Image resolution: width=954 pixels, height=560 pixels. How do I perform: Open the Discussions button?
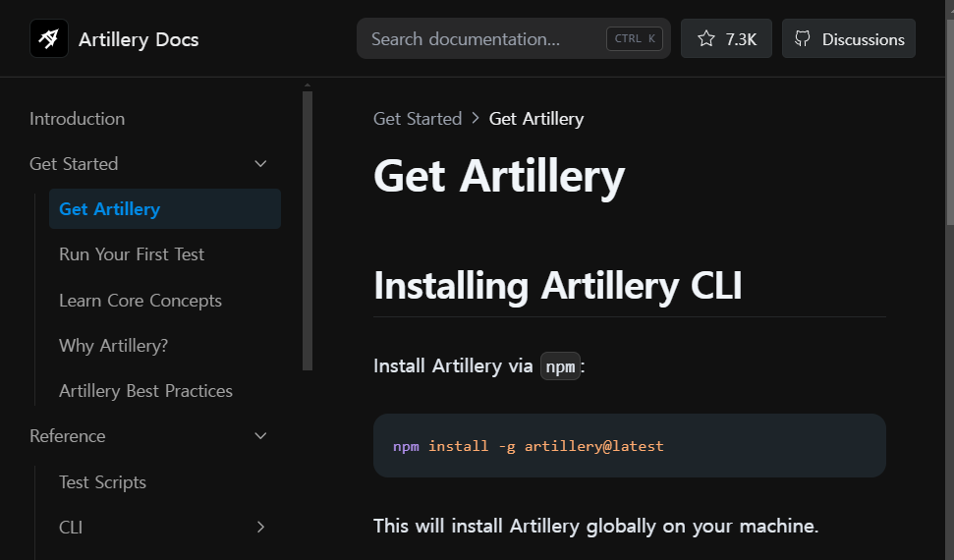click(849, 38)
